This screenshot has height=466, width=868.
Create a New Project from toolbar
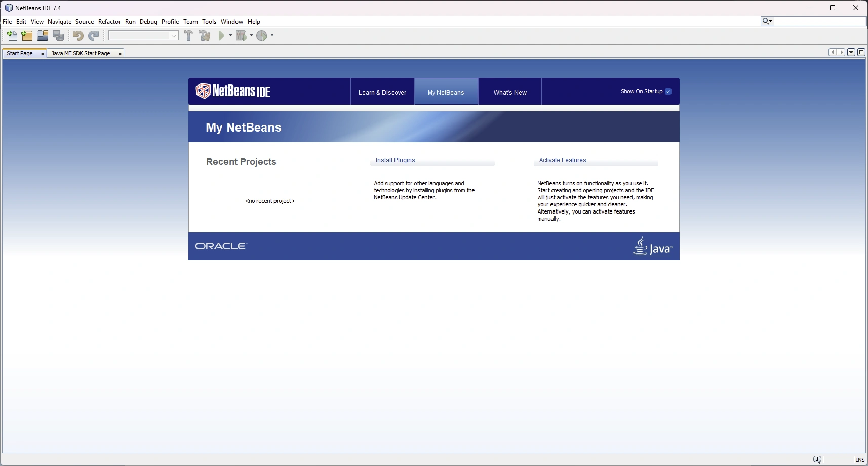(x=27, y=35)
